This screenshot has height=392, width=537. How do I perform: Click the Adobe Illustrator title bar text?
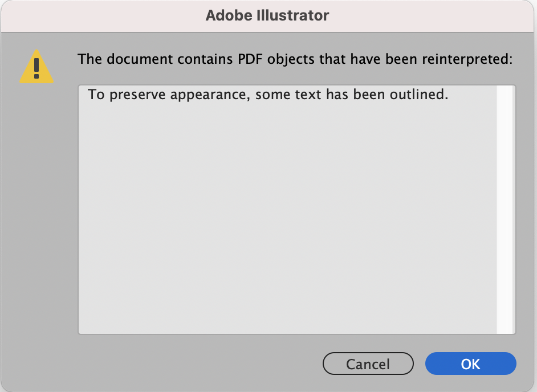(268, 16)
